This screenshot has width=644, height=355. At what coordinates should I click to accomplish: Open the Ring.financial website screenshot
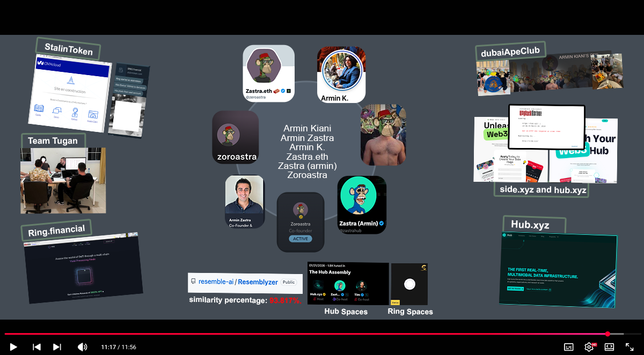83,268
